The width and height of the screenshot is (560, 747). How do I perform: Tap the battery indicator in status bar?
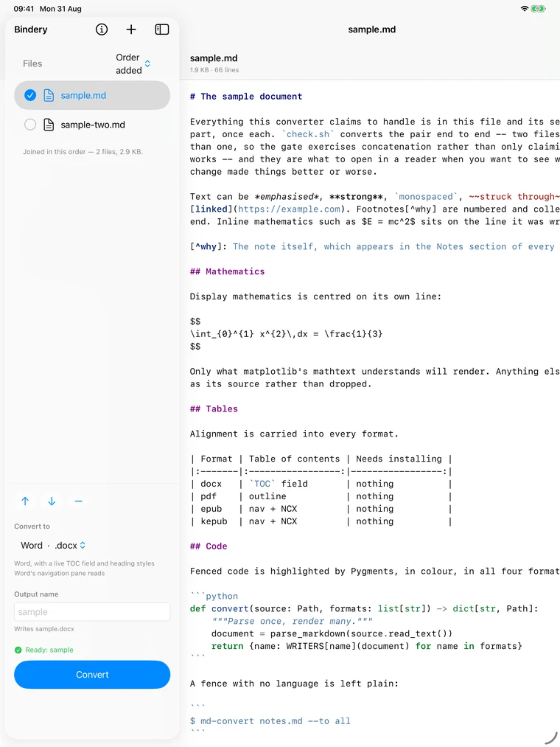(538, 9)
